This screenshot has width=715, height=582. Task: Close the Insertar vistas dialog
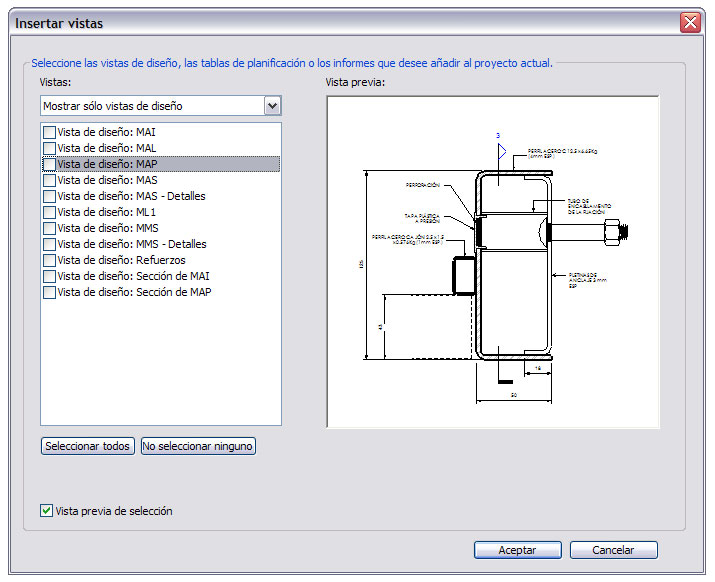point(690,22)
